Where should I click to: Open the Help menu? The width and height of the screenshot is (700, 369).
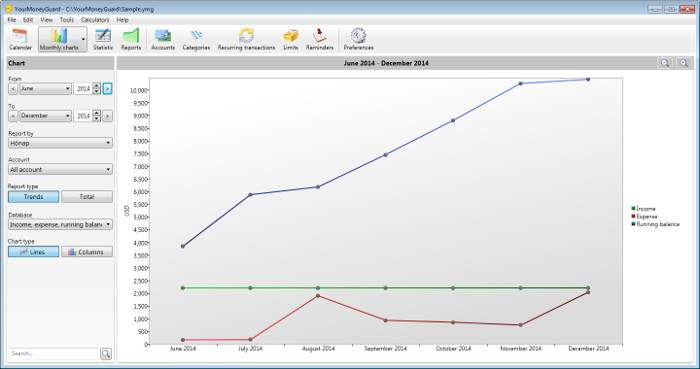(x=122, y=20)
